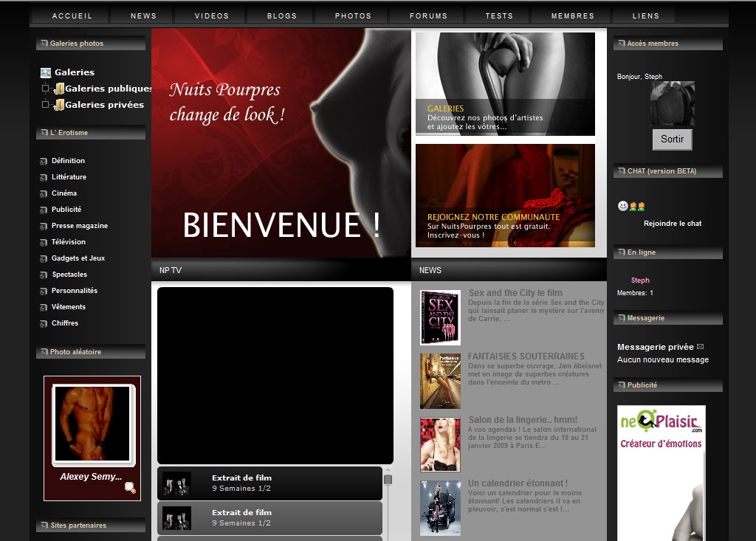Open Presse magazine link

(x=80, y=226)
